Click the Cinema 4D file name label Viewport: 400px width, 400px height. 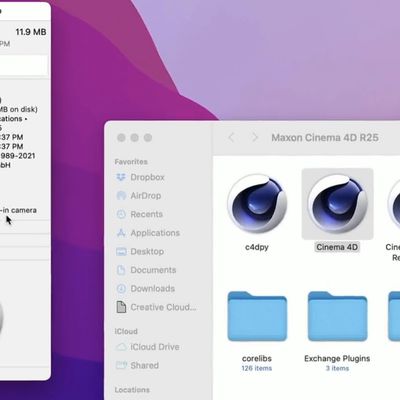tap(337, 247)
